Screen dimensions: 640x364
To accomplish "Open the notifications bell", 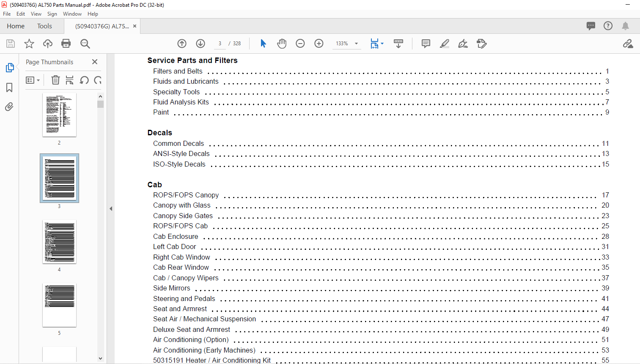I will (625, 26).
